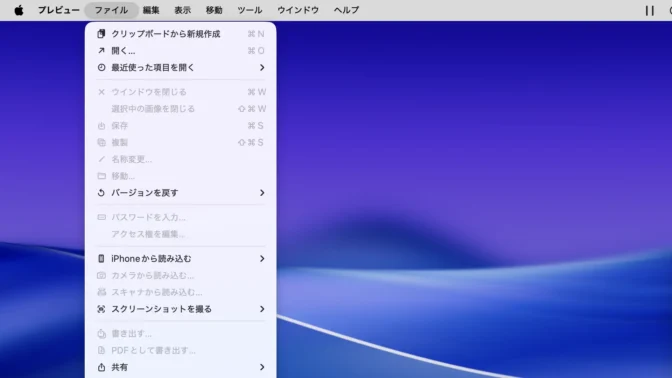Image resolution: width=672 pixels, height=378 pixels.
Task: Select 最近使った項目を開く menu entry
Action: (180, 67)
